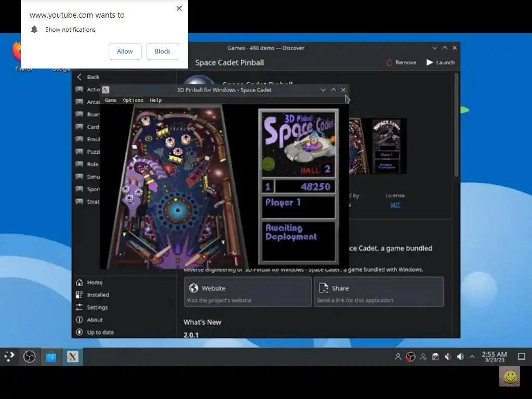Expand hidden system tray icons

[472, 356]
